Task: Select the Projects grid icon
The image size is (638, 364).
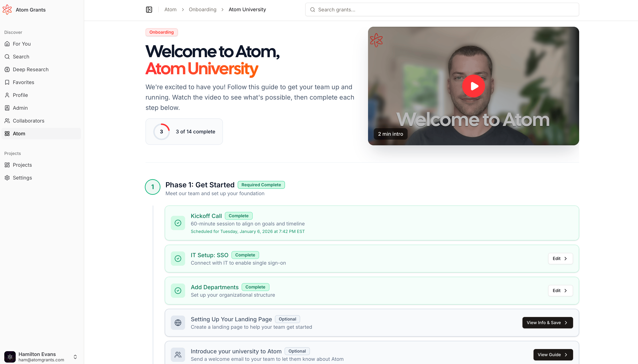Action: coord(7,165)
